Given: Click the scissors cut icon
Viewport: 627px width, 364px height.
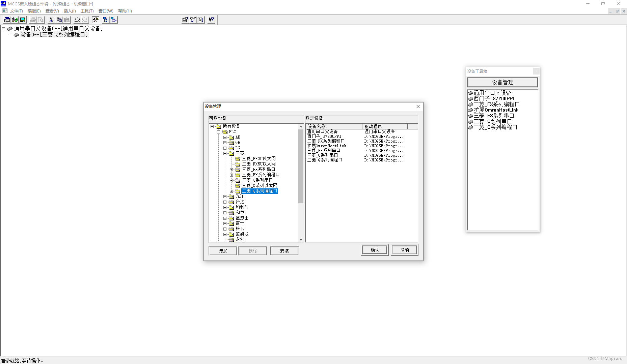Looking at the screenshot, I should pos(51,20).
